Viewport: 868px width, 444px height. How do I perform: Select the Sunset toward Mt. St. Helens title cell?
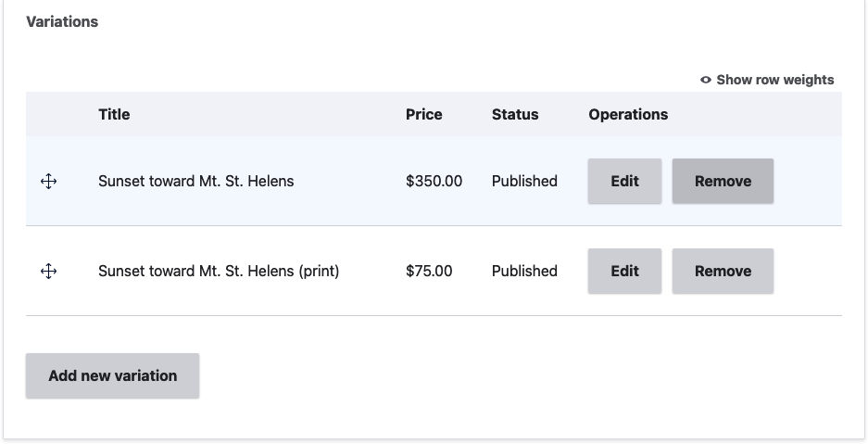click(x=196, y=181)
